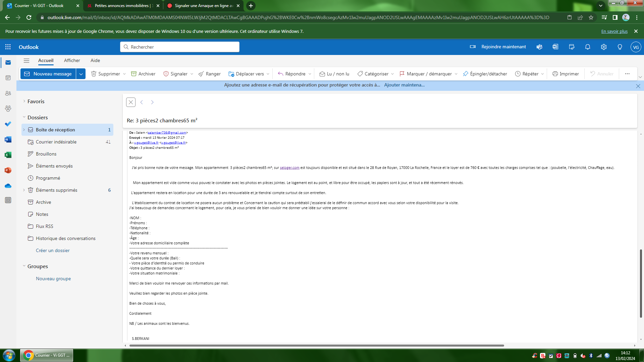Open Répéter options dropdown
Screen dimensions: 644x362
coord(542,74)
